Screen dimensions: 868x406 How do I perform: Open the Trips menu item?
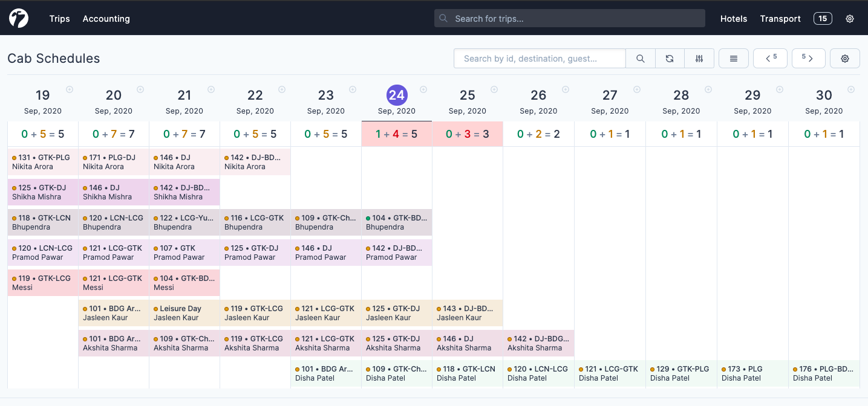point(59,19)
